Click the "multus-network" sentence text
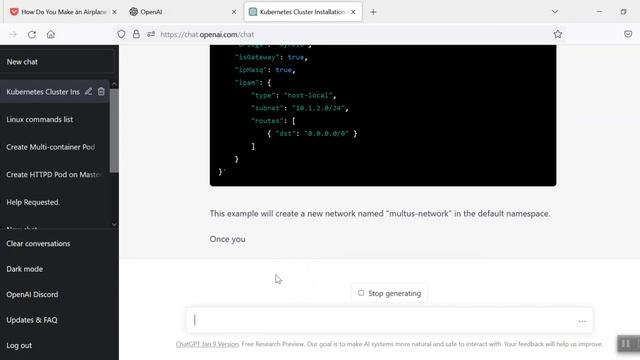The height and width of the screenshot is (360, 640). (380, 213)
